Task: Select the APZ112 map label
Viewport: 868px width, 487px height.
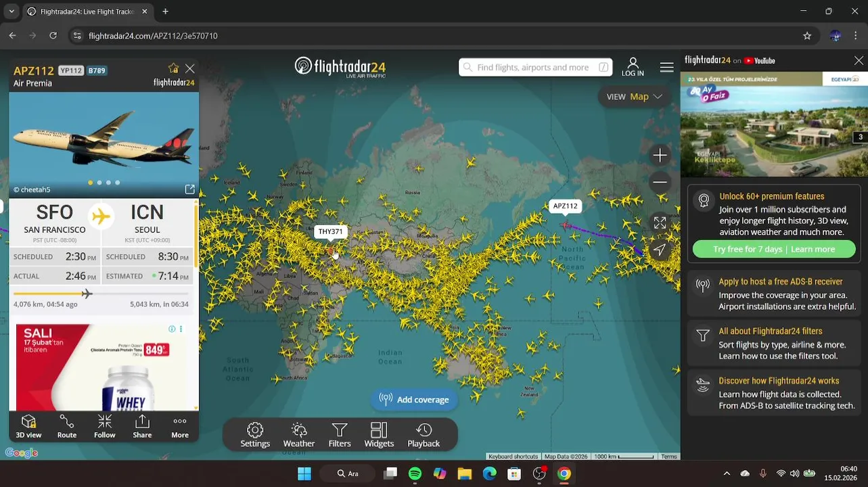Action: click(566, 206)
